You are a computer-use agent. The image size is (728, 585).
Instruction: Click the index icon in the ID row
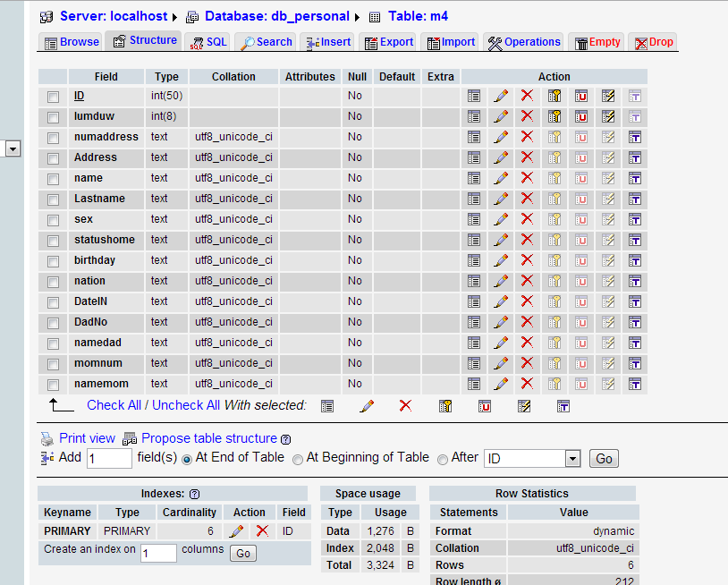(x=608, y=96)
